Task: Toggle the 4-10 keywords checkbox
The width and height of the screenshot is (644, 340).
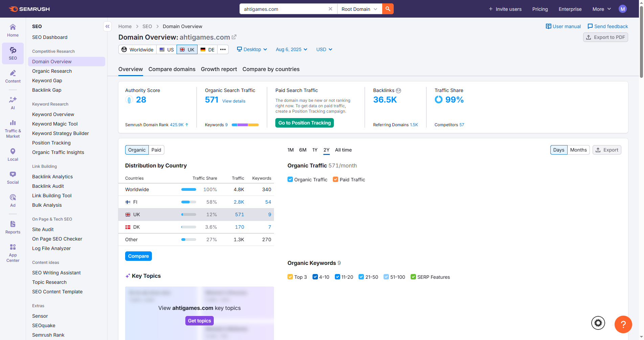Action: point(315,277)
